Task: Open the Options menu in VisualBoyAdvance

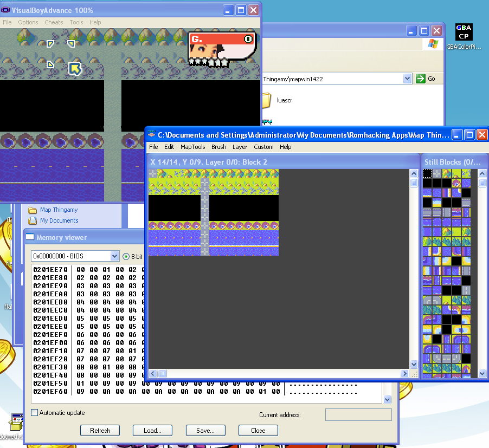Action: [28, 22]
